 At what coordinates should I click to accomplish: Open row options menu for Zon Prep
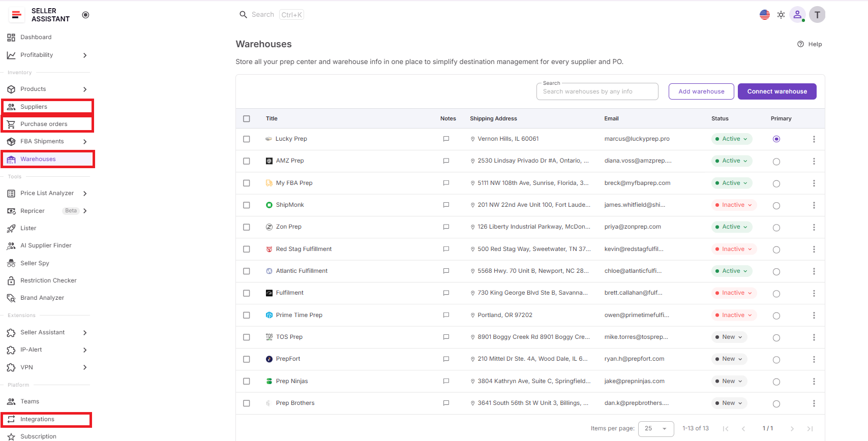coord(814,227)
